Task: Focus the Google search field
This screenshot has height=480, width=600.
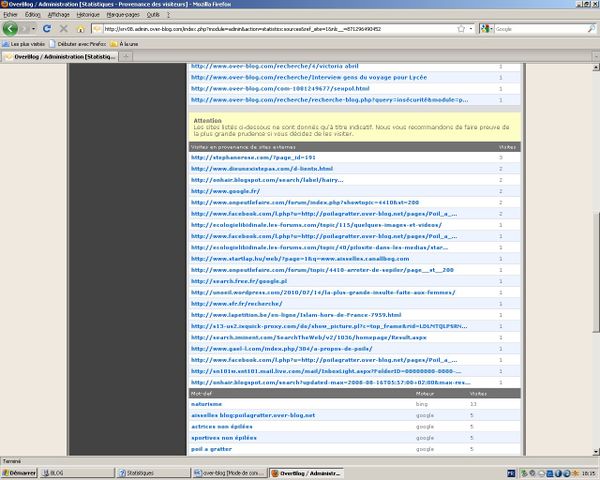Action: click(x=540, y=29)
